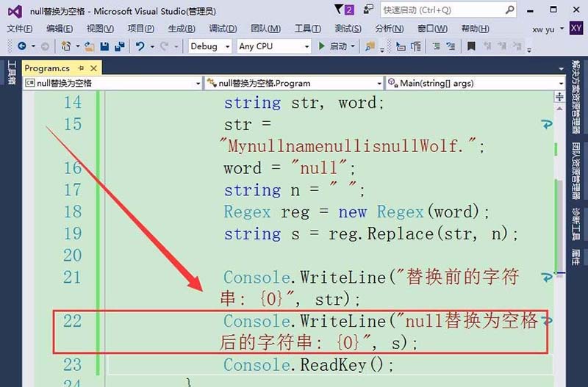Screen dimensions: 588x387
Task: Open the 视图(V) menu
Action: click(x=100, y=29)
